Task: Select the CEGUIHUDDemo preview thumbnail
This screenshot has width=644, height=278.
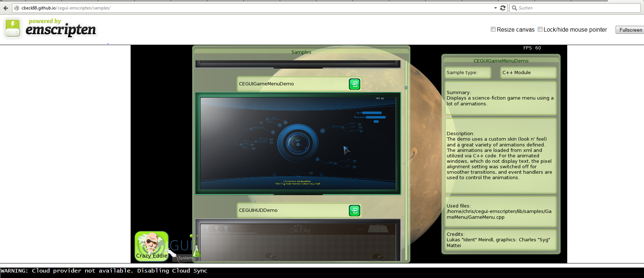Action: pyautogui.click(x=298, y=240)
